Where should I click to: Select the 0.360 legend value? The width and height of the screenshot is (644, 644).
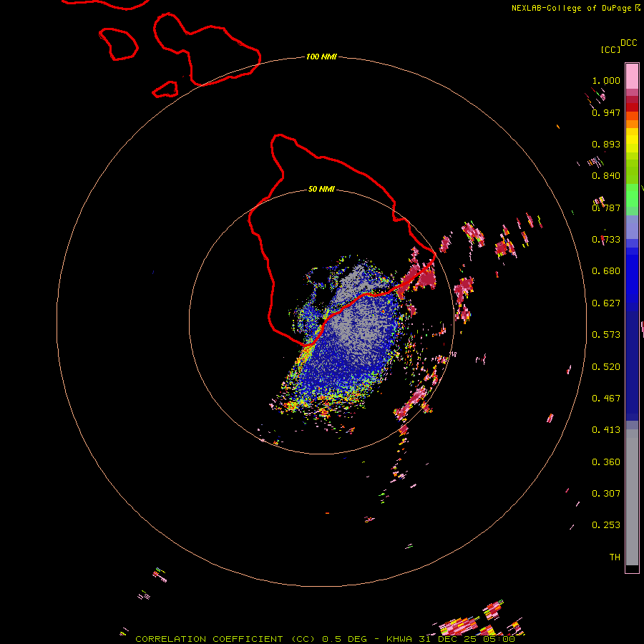(x=606, y=462)
